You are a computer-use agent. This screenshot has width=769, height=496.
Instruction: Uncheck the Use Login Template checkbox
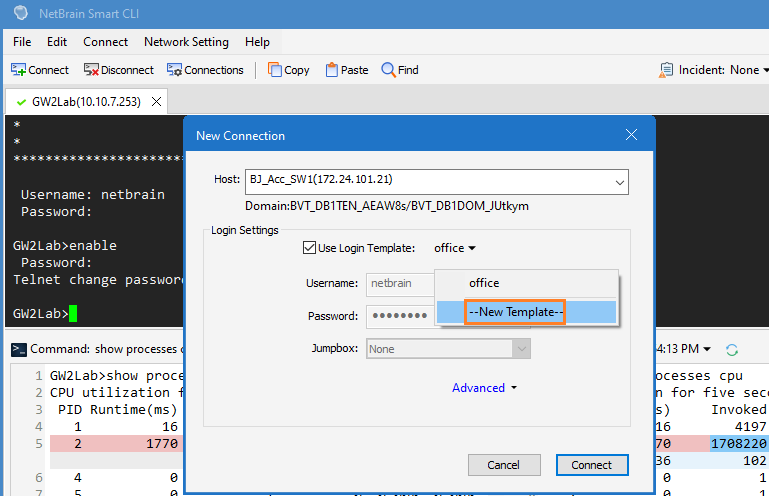tap(309, 248)
